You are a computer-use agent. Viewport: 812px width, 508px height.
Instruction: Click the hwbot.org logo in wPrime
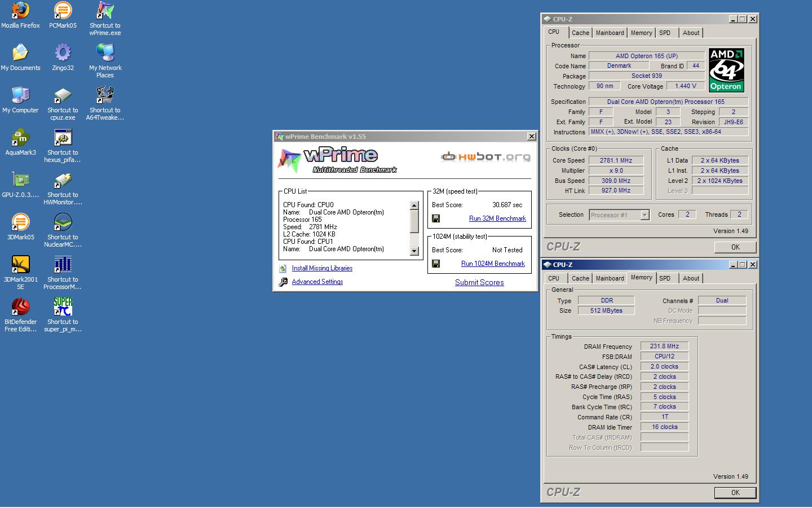pos(486,156)
